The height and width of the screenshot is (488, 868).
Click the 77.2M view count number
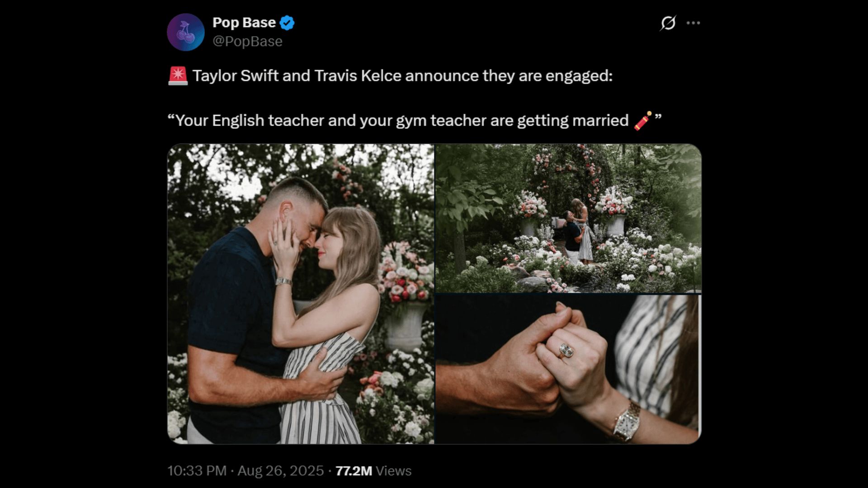[x=354, y=471]
